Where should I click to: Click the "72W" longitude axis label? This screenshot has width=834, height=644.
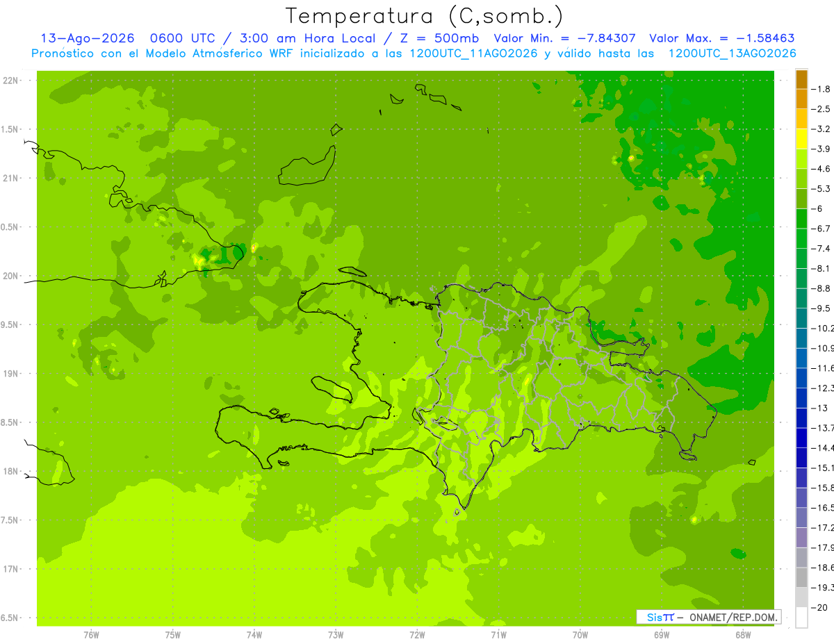417,635
